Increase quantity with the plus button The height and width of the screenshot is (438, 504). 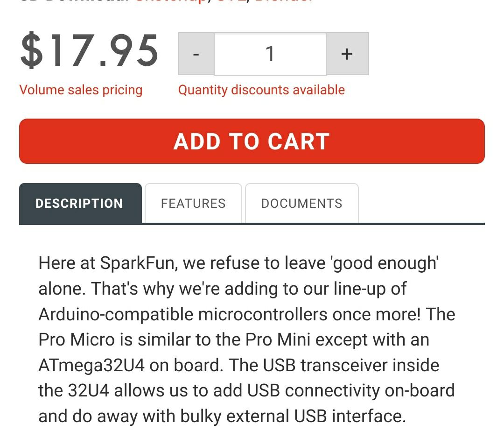[x=347, y=54]
